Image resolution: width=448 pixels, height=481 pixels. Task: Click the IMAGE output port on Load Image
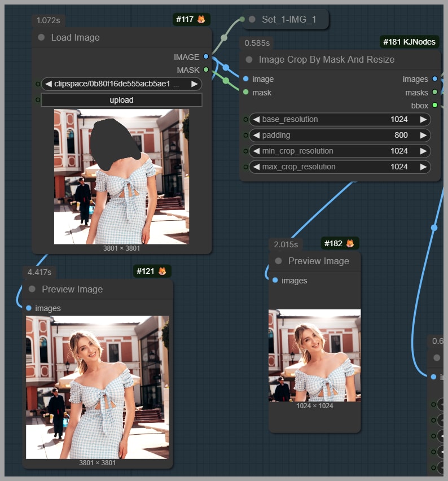tap(206, 56)
